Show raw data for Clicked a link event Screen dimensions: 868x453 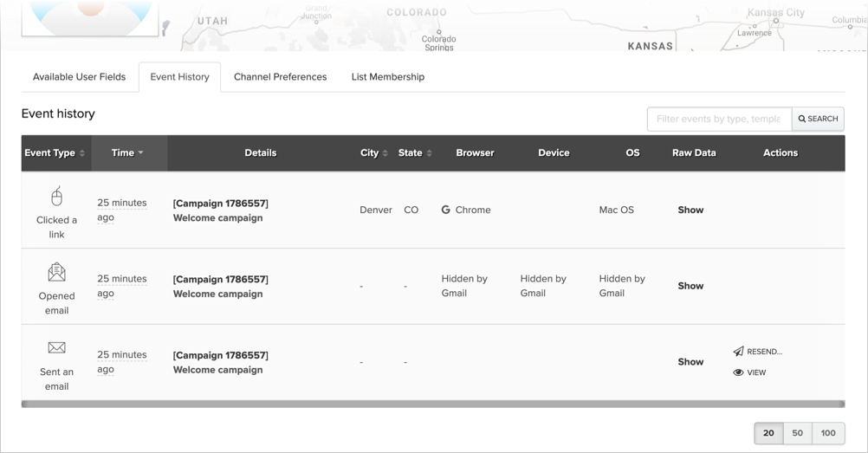click(690, 210)
